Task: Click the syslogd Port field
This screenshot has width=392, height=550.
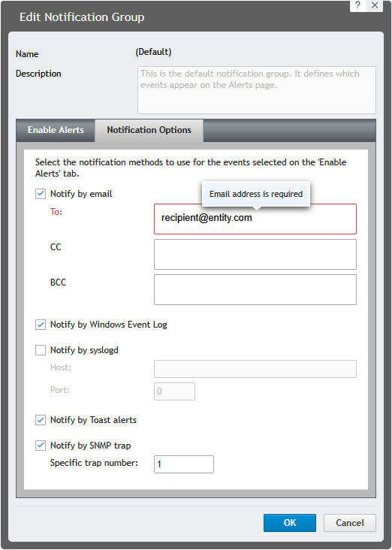Action: (175, 391)
